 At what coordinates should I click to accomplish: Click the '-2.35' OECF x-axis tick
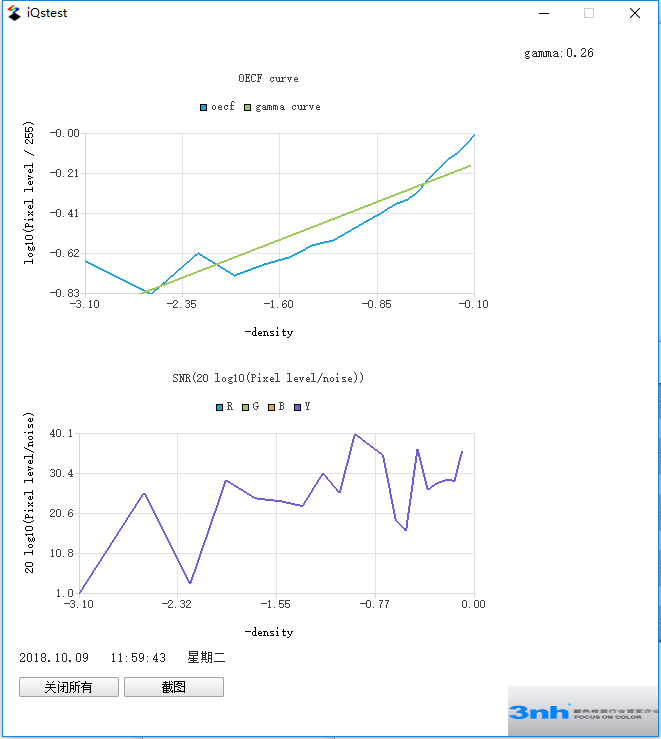coord(181,304)
